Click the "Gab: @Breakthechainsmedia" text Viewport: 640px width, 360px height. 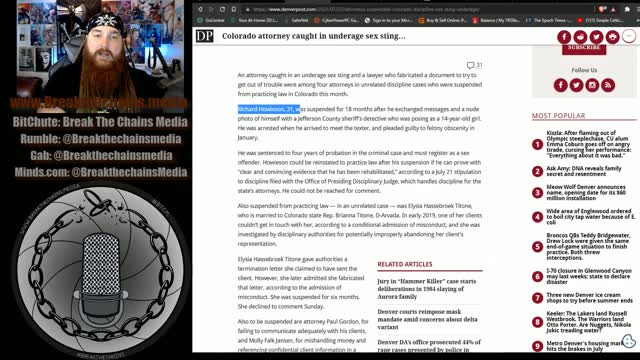(x=101, y=156)
